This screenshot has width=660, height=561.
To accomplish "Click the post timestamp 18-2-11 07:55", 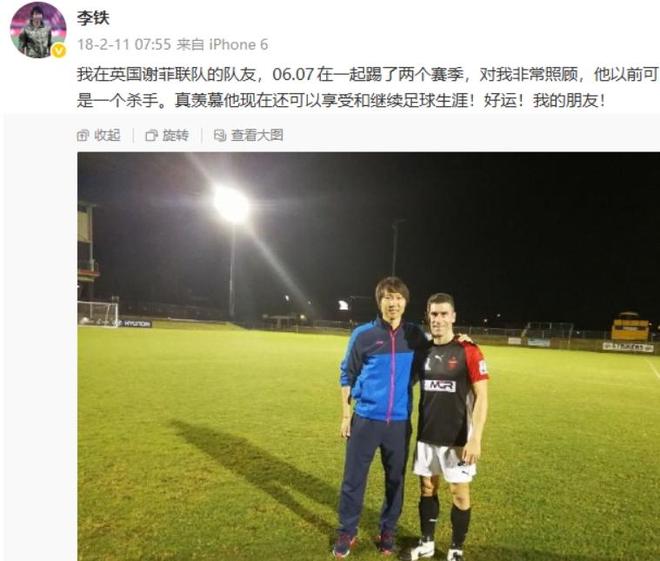I will 124,44.
